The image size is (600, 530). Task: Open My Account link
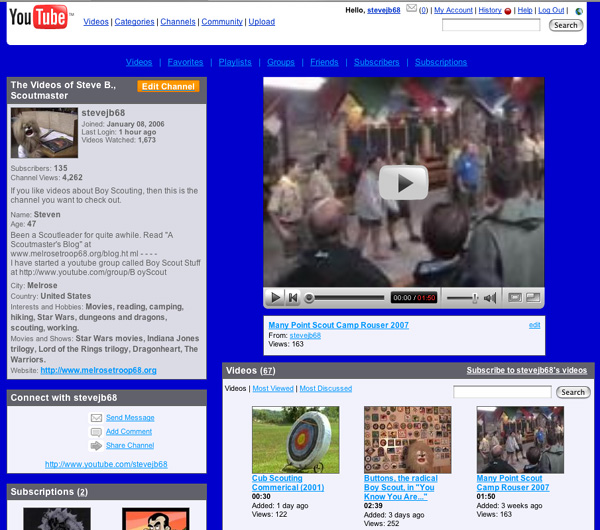[453, 10]
